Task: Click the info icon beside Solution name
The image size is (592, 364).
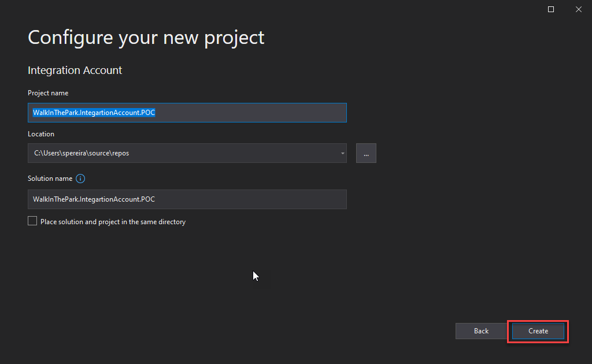Action: coord(80,179)
